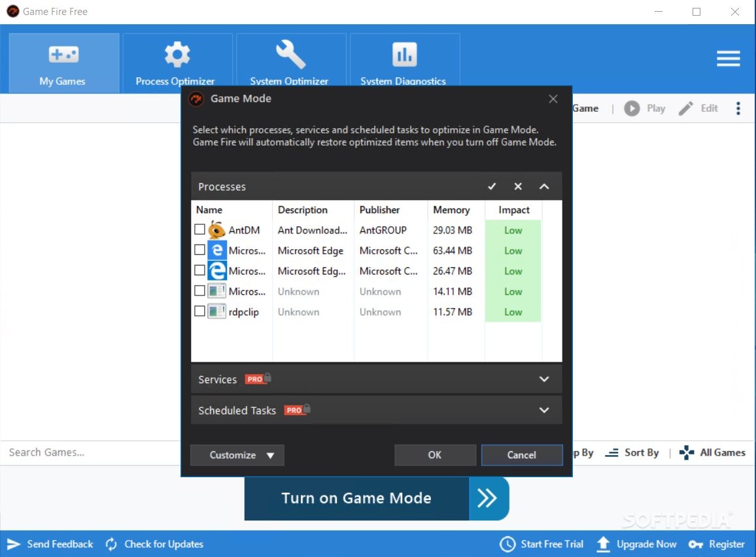Check the Microsoft Edge 63.44 MB process
The width and height of the screenshot is (756, 557).
pos(199,250)
